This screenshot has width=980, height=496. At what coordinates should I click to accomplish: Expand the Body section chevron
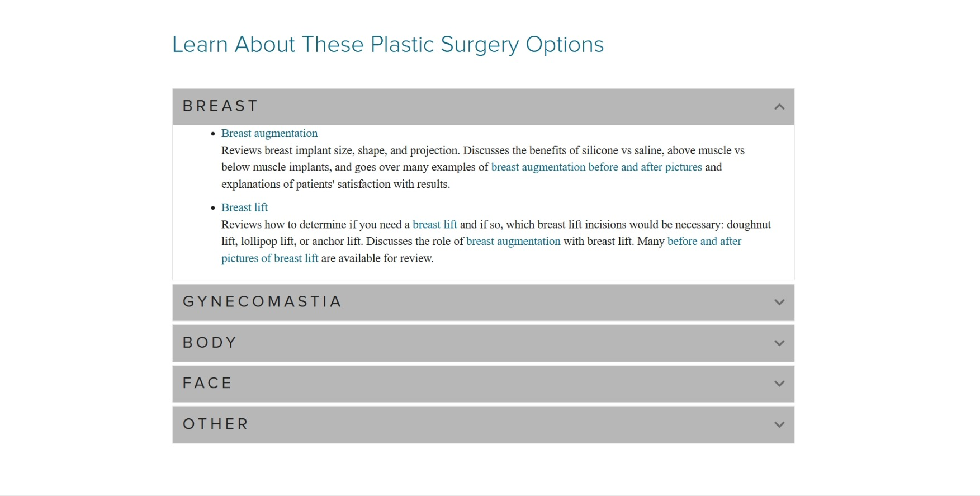779,343
